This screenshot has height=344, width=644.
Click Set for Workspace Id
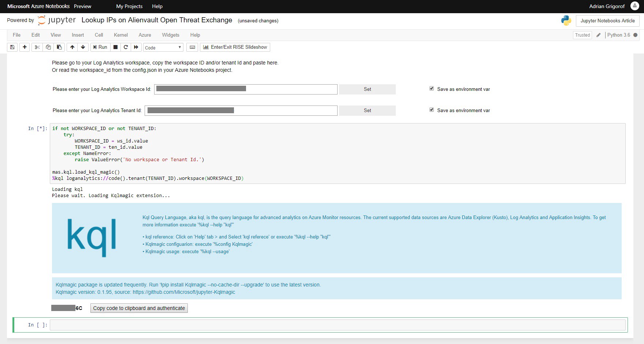(x=367, y=89)
